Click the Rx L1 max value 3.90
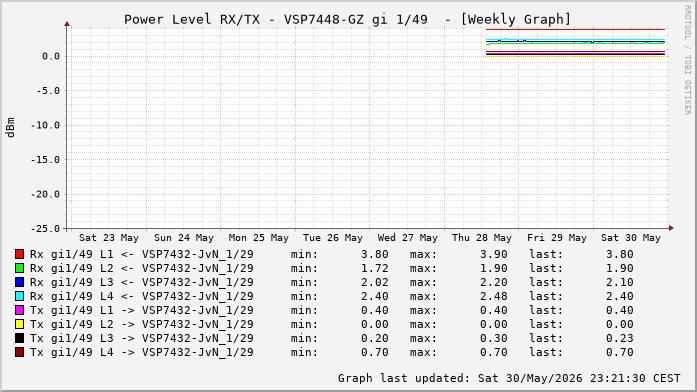Viewport: 697px width, 392px height. tap(494, 255)
